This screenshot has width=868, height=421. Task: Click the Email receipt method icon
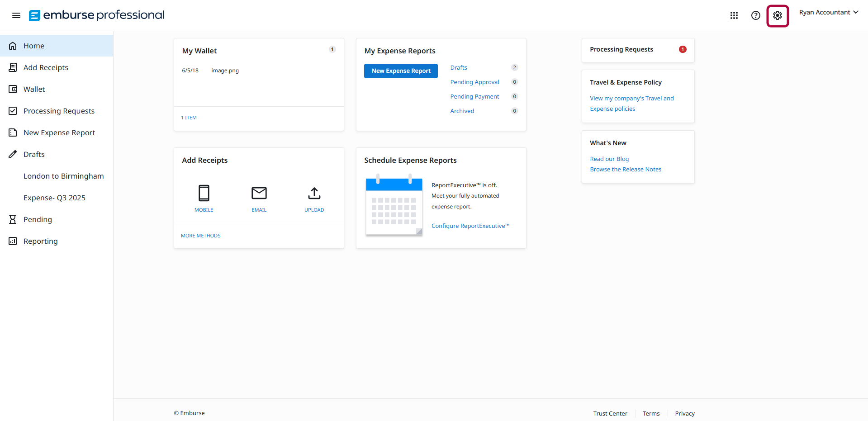[x=259, y=193]
